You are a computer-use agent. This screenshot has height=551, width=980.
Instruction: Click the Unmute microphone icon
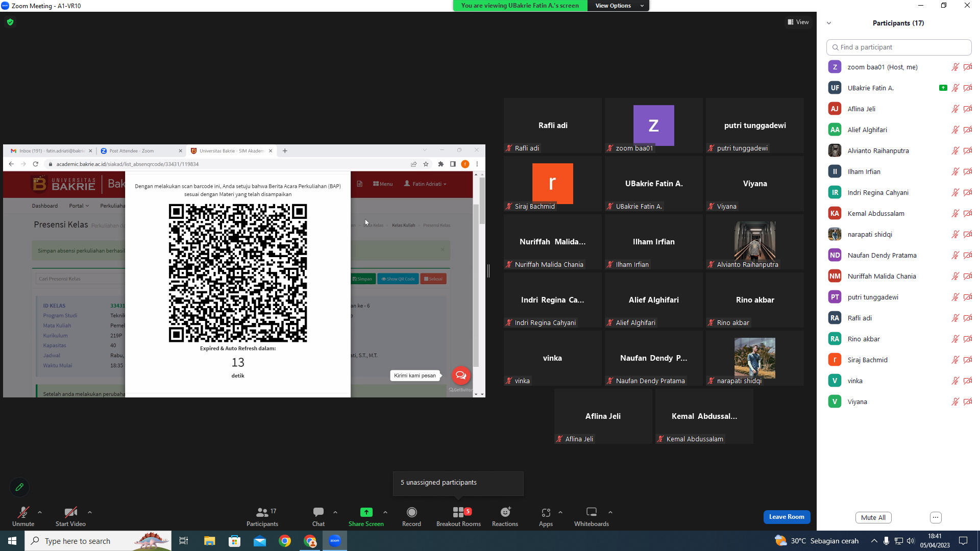pos(23,512)
